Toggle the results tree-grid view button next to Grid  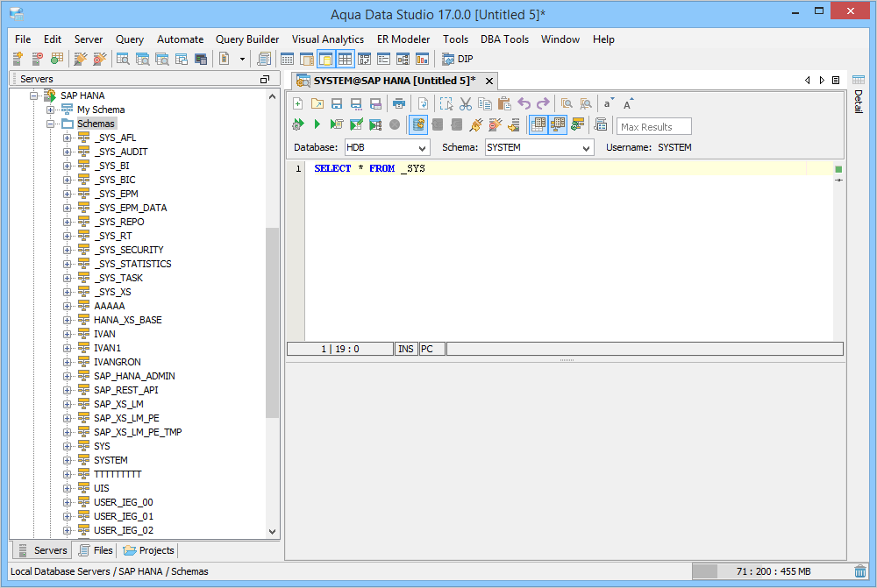coord(558,124)
